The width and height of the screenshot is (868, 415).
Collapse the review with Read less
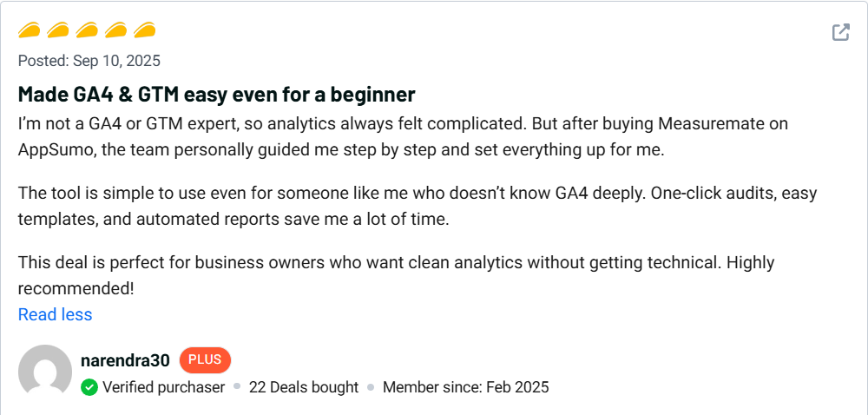point(55,314)
